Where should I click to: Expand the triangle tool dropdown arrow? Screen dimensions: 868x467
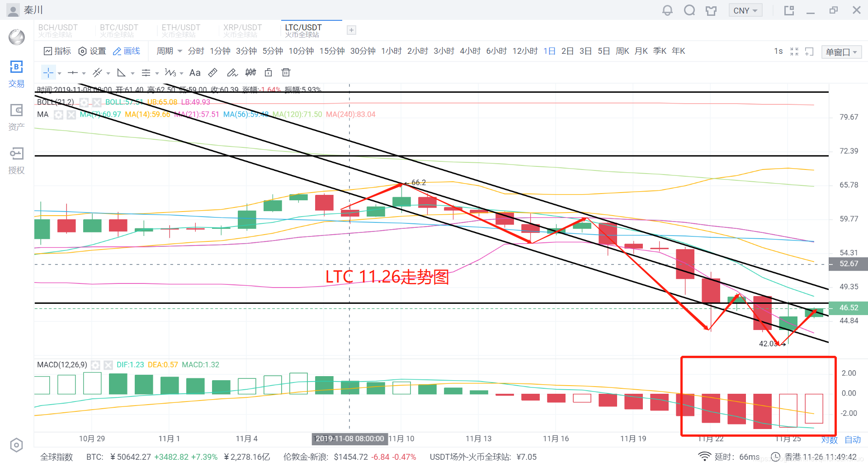tap(132, 73)
